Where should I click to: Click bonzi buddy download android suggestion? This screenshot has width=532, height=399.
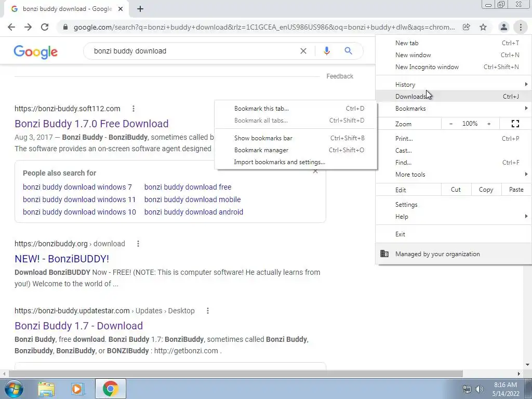click(x=194, y=212)
